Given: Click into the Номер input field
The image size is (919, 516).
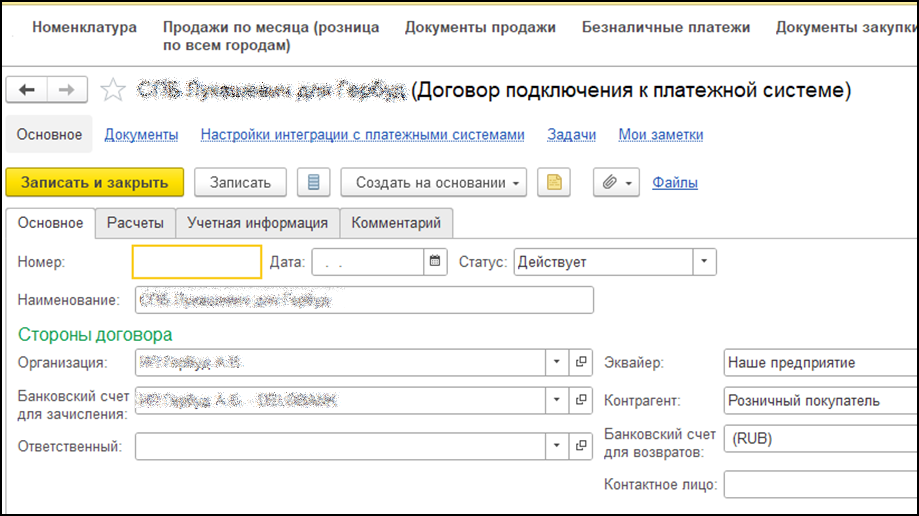Looking at the screenshot, I should point(197,262).
